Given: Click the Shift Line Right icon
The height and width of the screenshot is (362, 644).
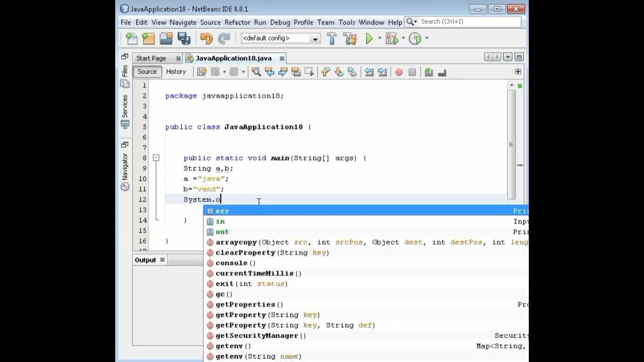Looking at the screenshot, I should tap(382, 72).
